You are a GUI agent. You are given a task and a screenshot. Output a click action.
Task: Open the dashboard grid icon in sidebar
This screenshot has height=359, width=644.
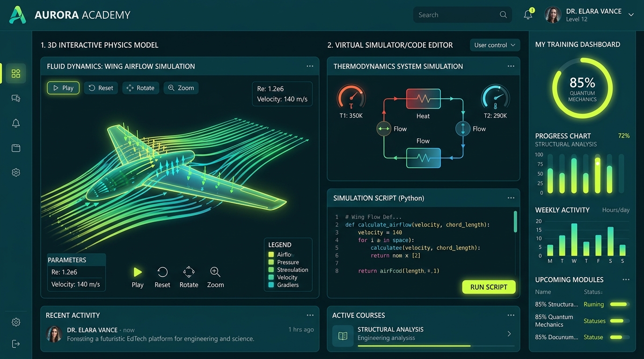[x=16, y=73]
